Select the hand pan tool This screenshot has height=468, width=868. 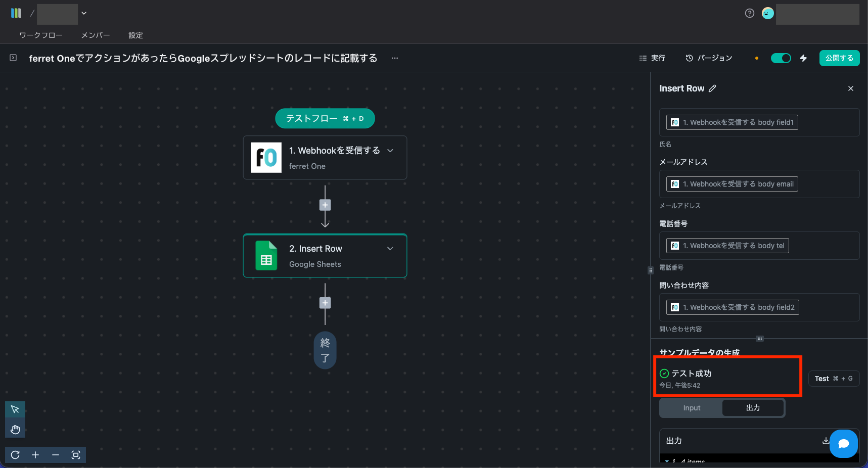(x=15, y=430)
